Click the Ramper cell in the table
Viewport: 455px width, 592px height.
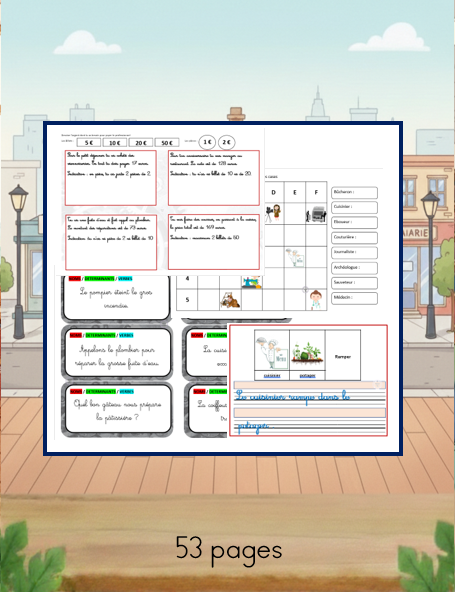pos(343,356)
